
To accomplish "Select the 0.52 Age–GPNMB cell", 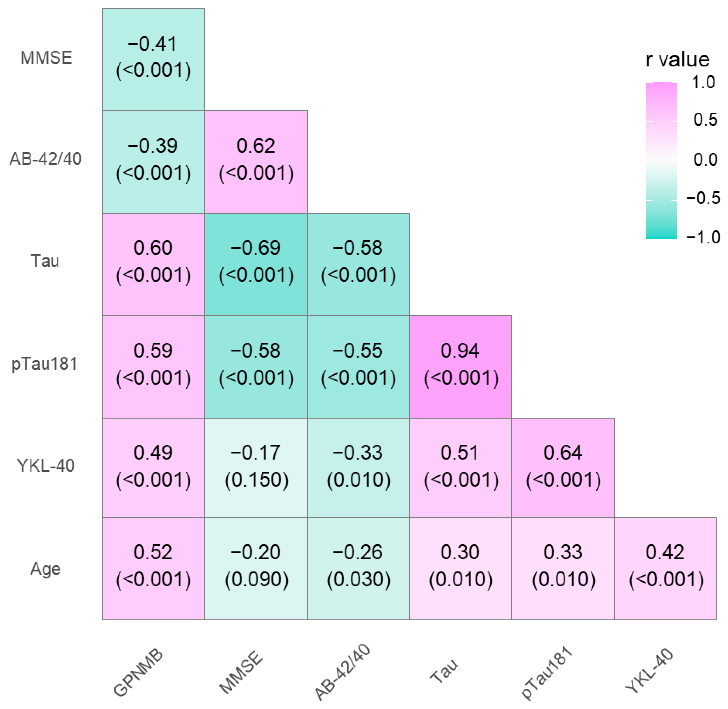I will [153, 569].
